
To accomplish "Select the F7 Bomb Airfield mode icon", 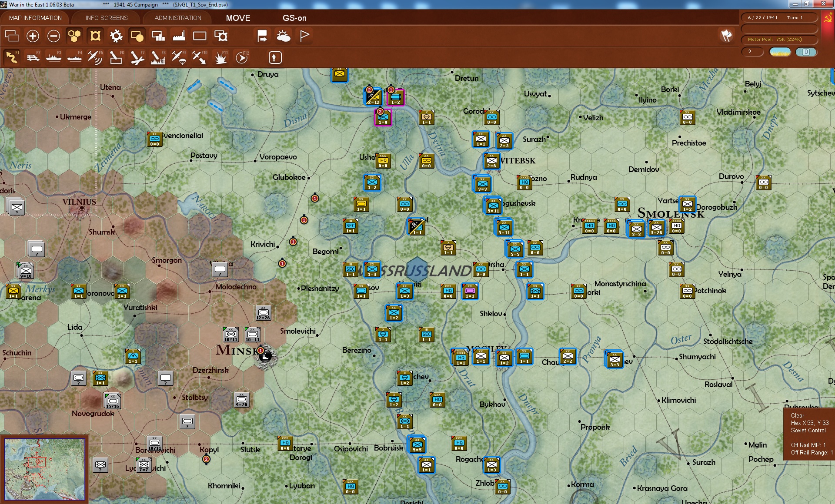I will [137, 57].
